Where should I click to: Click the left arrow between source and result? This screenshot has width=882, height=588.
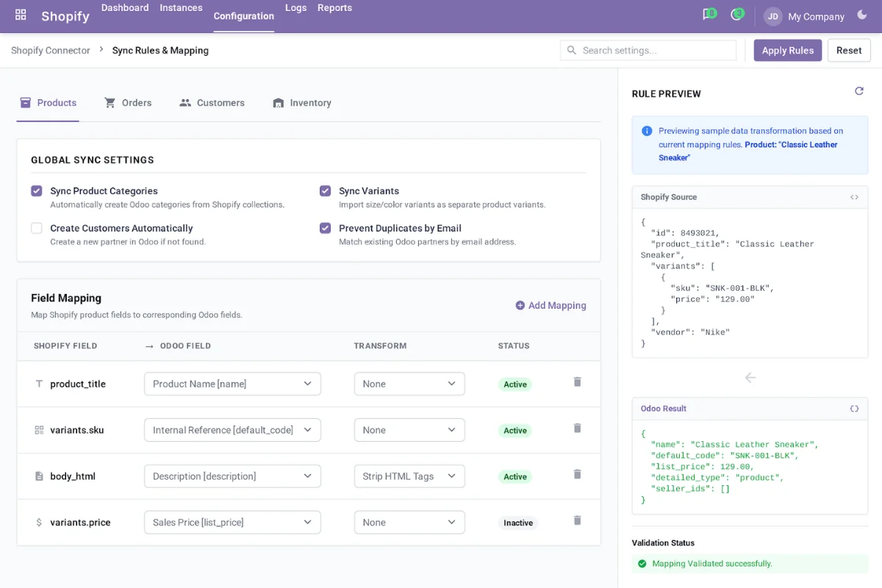(x=750, y=378)
